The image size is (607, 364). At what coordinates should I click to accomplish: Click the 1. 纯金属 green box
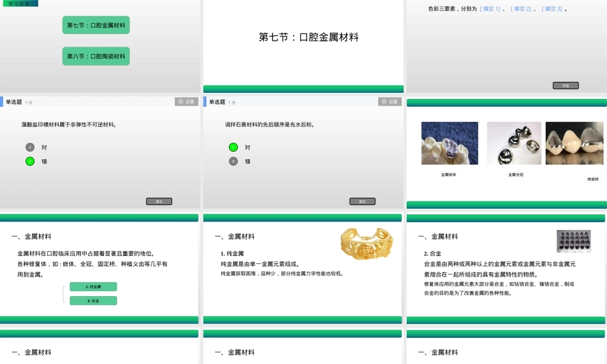[93, 286]
